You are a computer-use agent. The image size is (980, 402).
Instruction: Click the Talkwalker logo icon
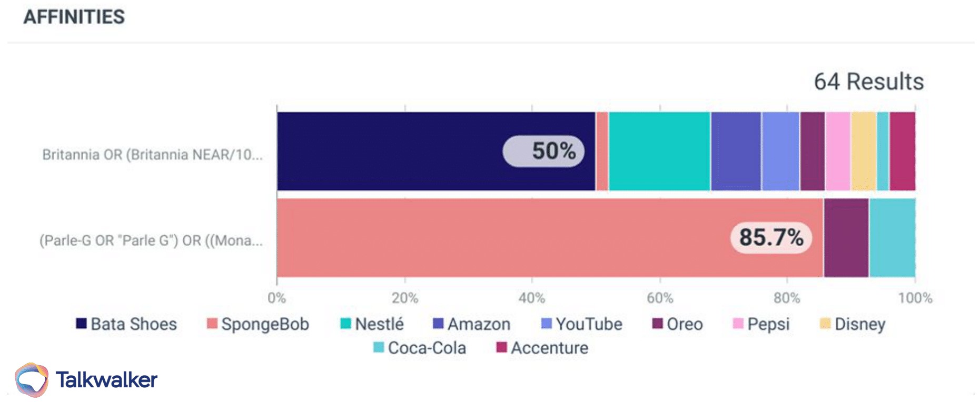coord(32,379)
